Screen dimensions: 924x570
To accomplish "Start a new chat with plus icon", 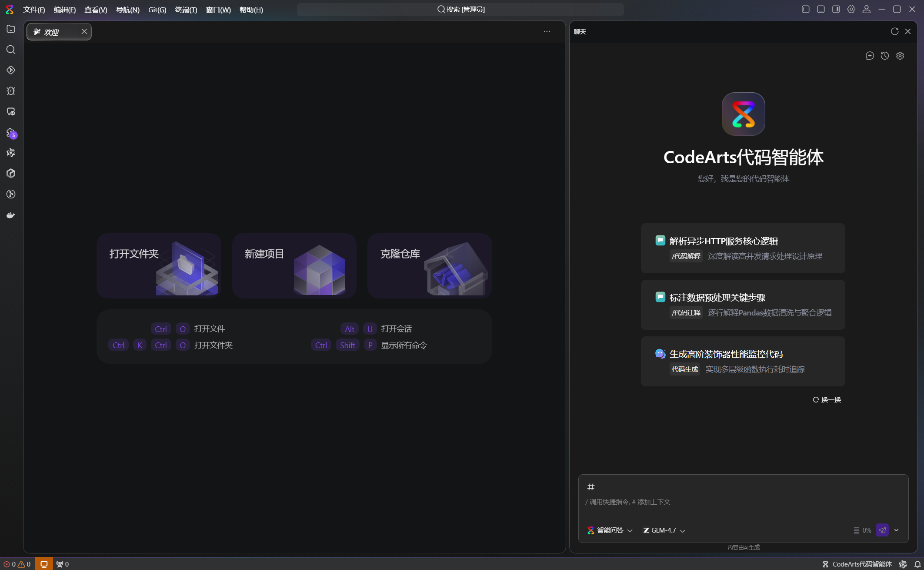I will pyautogui.click(x=870, y=56).
